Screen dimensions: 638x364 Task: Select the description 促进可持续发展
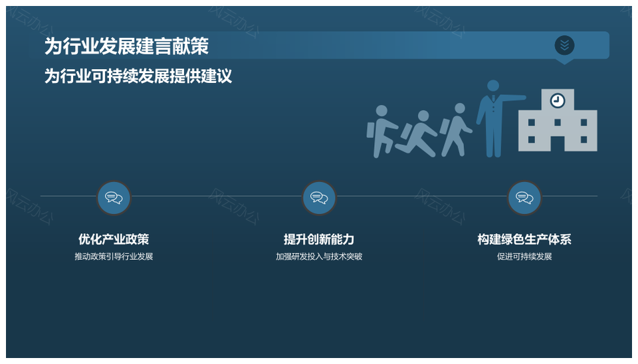(524, 256)
